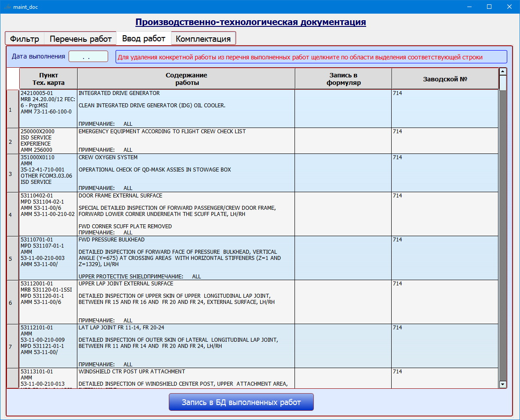Click serial number 714 in row 7
Screen dimensions: 520x420
[445, 346]
